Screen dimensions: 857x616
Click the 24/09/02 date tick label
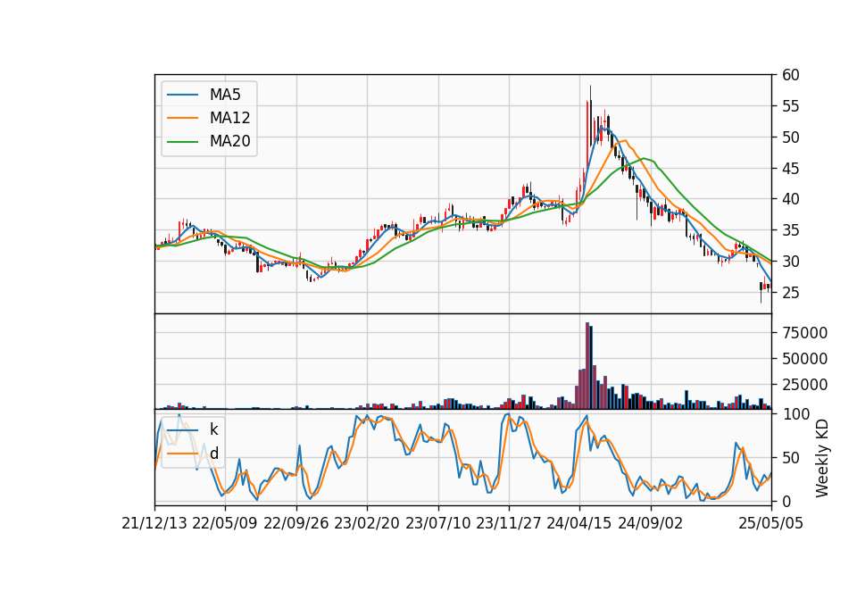pyautogui.click(x=651, y=524)
